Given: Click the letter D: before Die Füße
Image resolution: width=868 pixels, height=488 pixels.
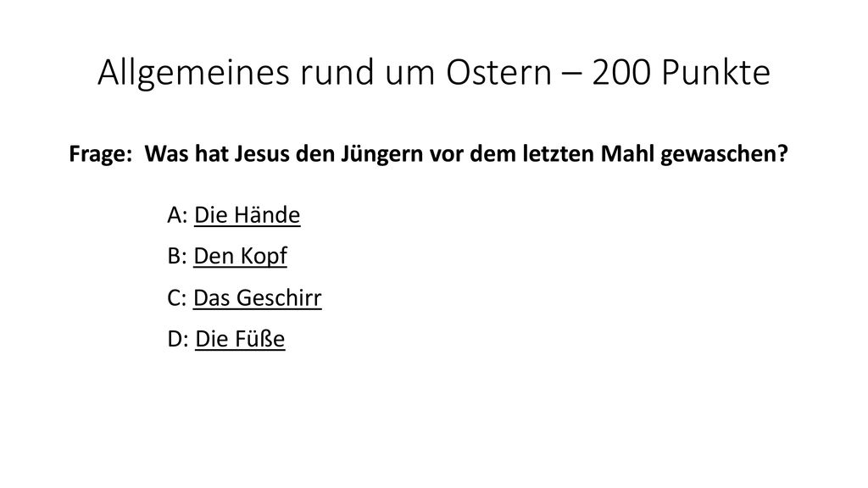Looking at the screenshot, I should 178,339.
